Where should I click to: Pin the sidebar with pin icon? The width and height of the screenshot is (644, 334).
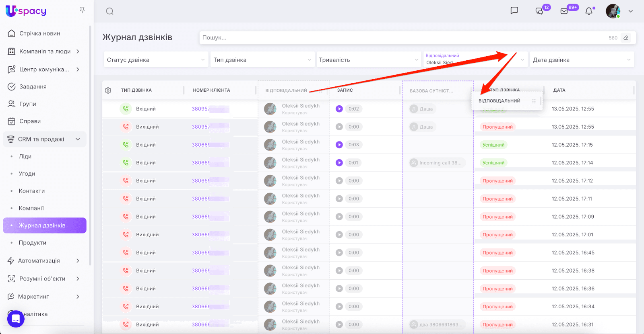[x=82, y=10]
